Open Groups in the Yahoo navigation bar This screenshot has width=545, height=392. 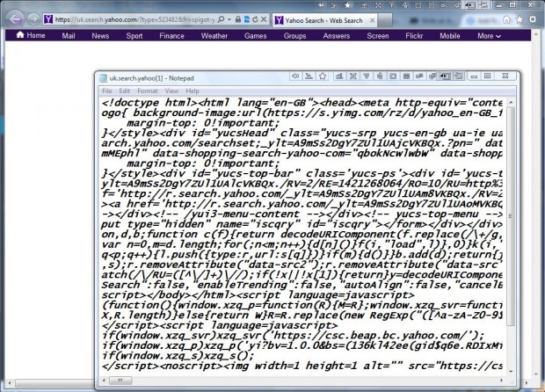tap(294, 35)
